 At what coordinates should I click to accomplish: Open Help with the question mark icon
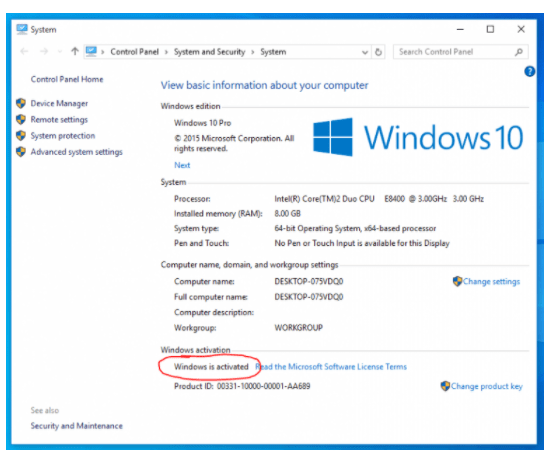pos(529,71)
